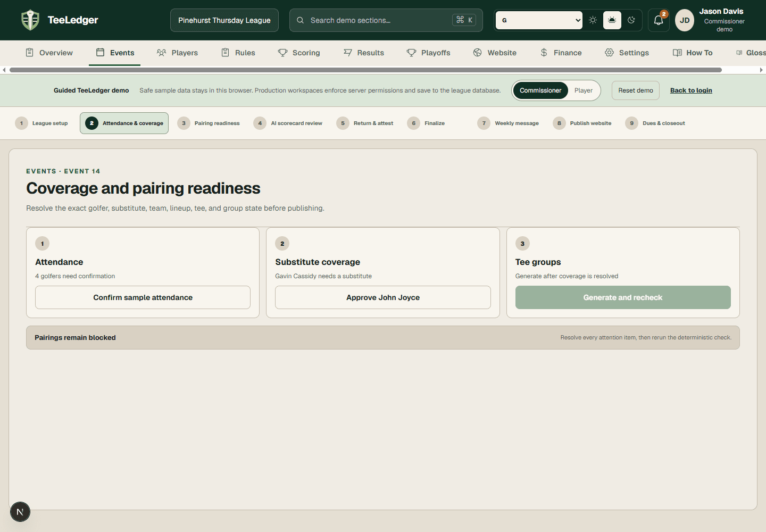Go to step 3 Pairing readiness
766x532 pixels.
coord(209,123)
